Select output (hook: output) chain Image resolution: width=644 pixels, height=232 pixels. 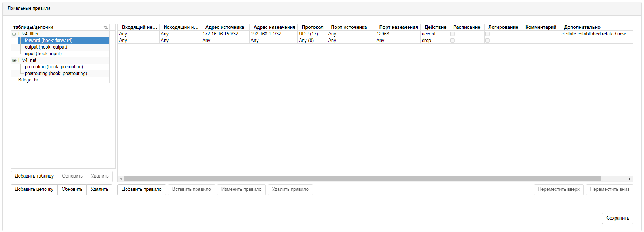(46, 47)
